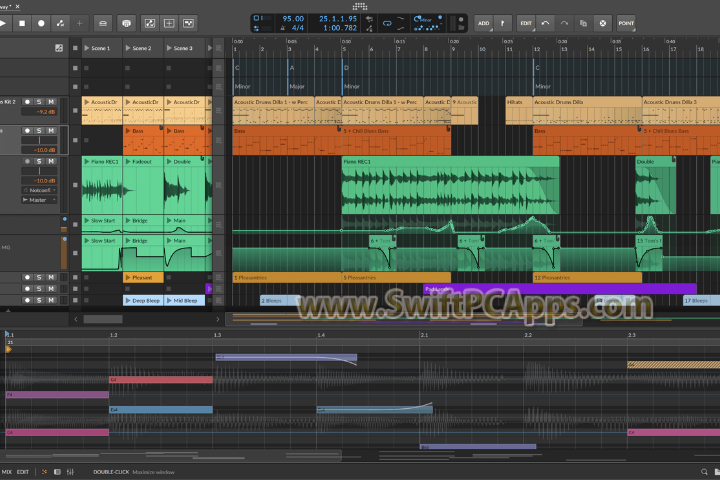Click the automation follow icon button
The width and height of the screenshot is (720, 480).
(150, 23)
